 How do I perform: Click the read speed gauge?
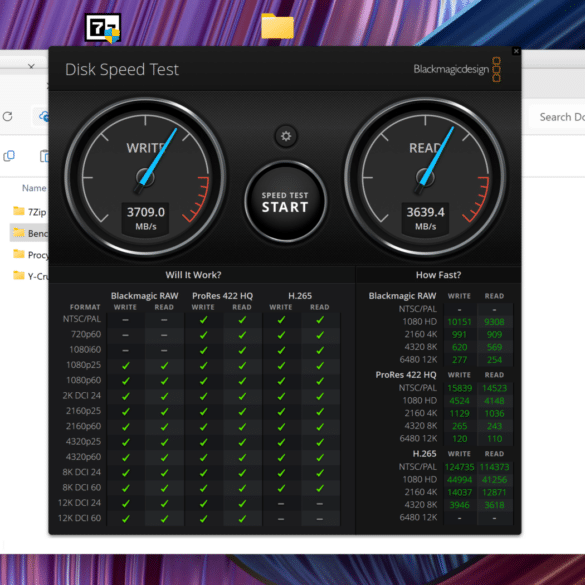click(x=425, y=178)
